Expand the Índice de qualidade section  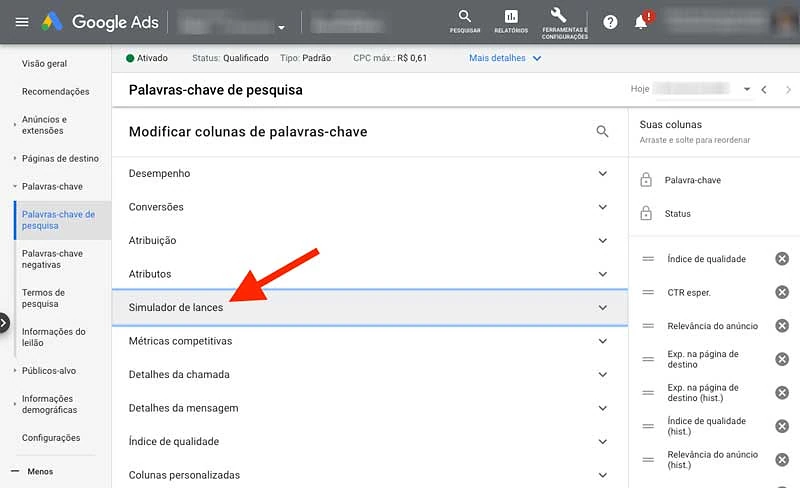click(370, 442)
